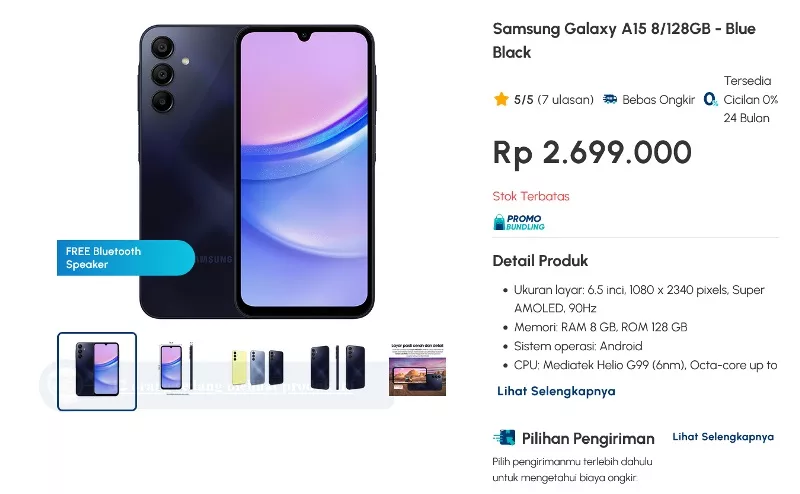Click the Bebas Ongkir label
The height and width of the screenshot is (494, 800).
pyautogui.click(x=658, y=100)
